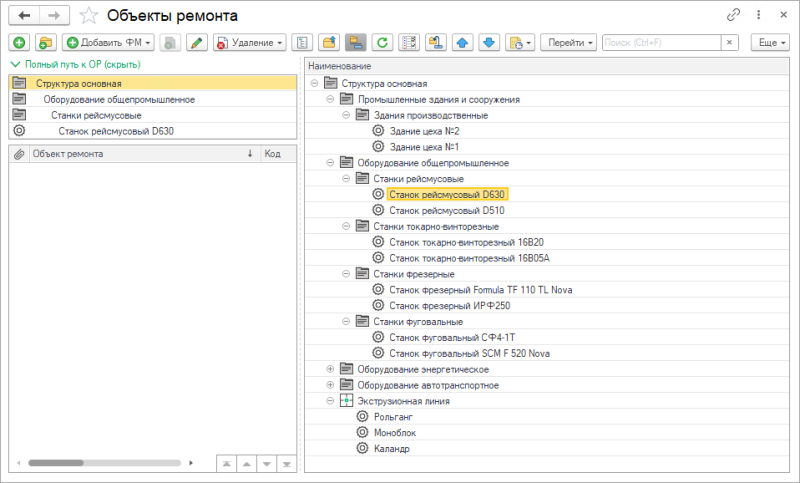Click the grayed copy object icon
Screen dimensions: 800x483
pyautogui.click(x=170, y=42)
